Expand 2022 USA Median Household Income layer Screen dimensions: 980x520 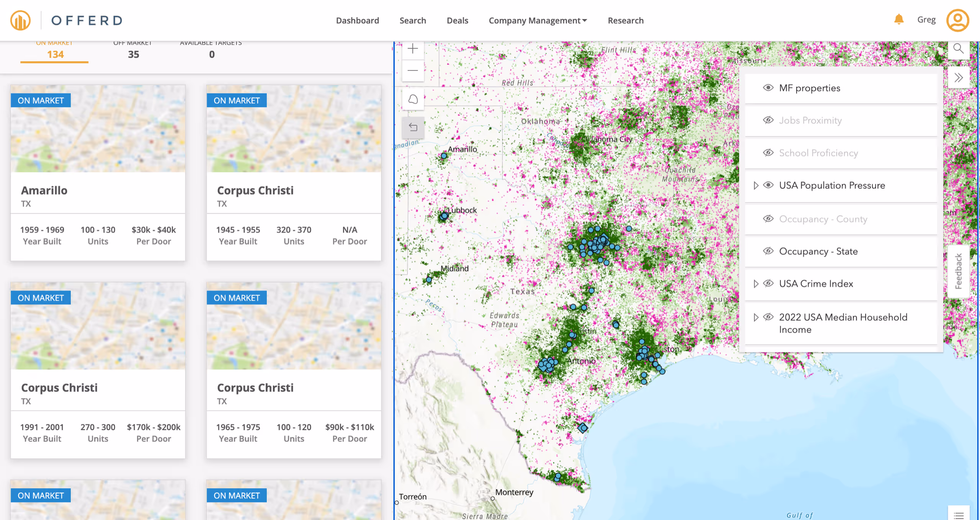tap(756, 317)
